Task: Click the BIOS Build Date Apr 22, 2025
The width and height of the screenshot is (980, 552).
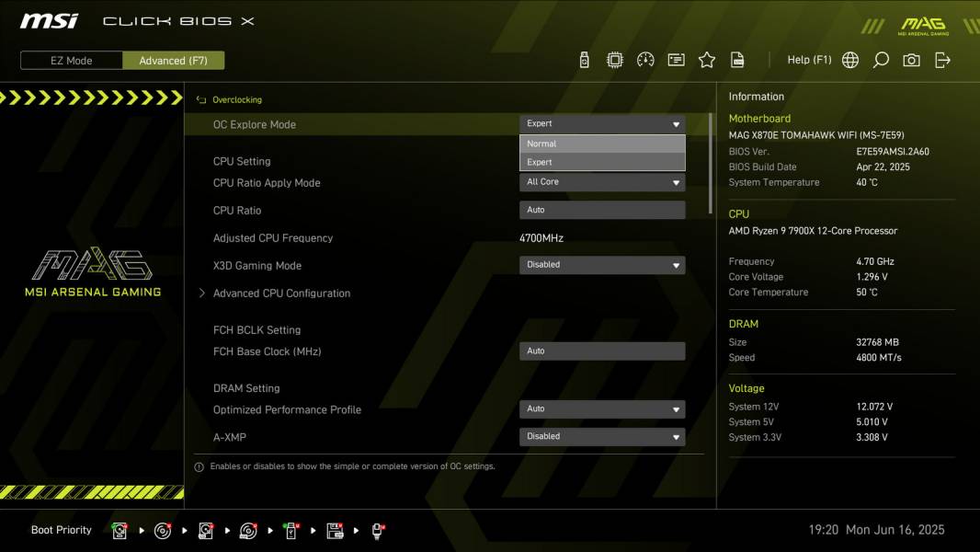Action: [883, 167]
